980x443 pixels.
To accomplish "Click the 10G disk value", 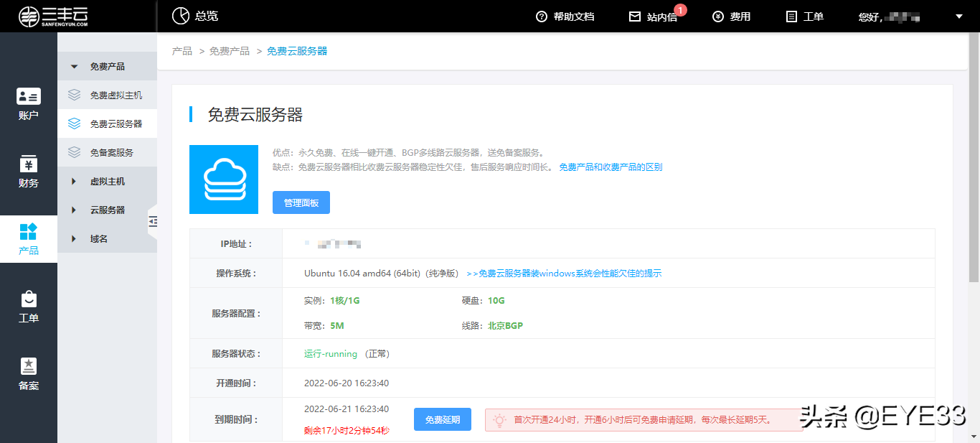I will [496, 301].
